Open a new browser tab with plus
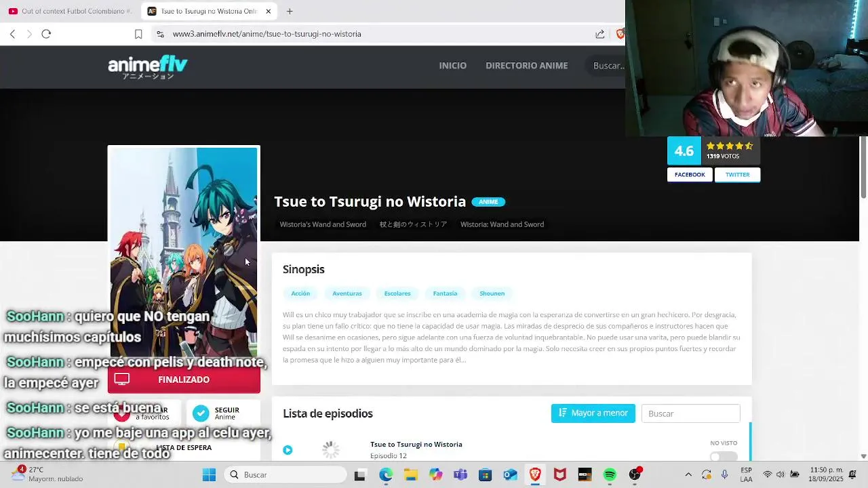Screen dimensions: 868x488 290,11
